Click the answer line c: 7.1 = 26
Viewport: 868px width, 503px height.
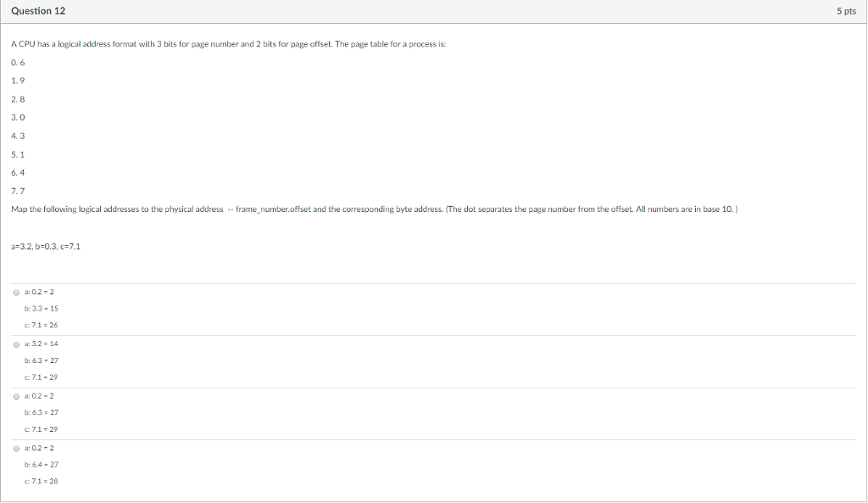click(41, 325)
